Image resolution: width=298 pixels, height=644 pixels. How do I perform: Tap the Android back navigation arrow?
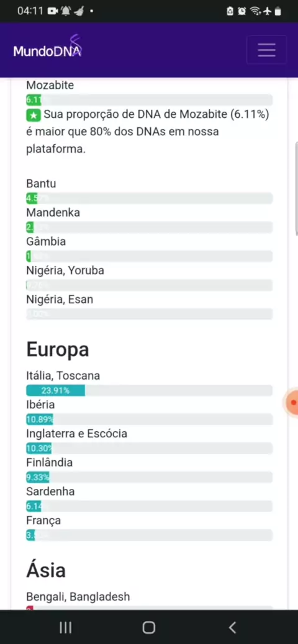pyautogui.click(x=232, y=627)
